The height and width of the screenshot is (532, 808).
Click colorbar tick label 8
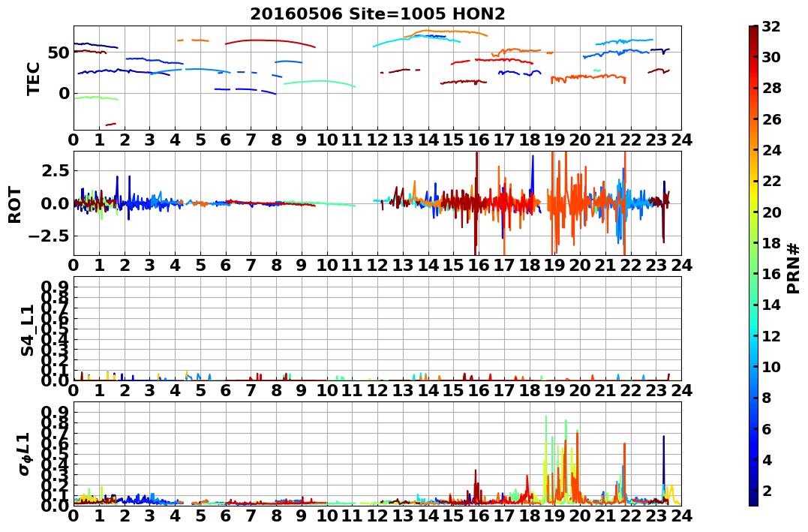pyautogui.click(x=767, y=398)
